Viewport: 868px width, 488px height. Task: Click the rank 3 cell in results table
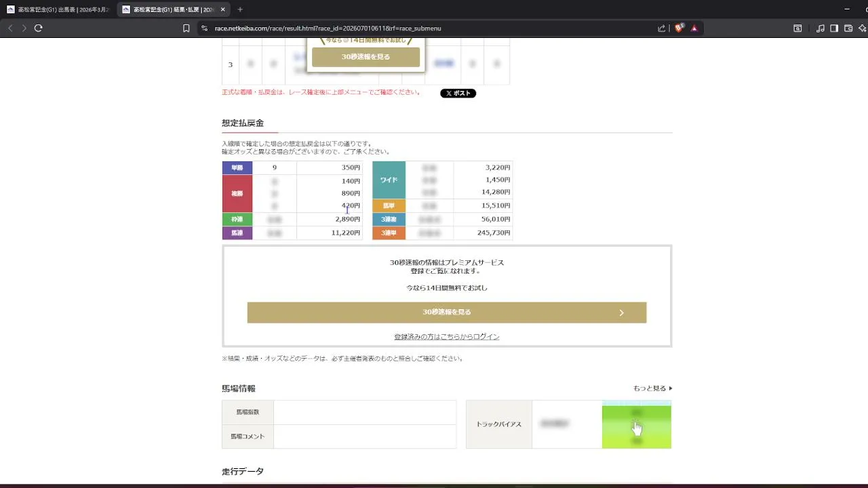(231, 65)
